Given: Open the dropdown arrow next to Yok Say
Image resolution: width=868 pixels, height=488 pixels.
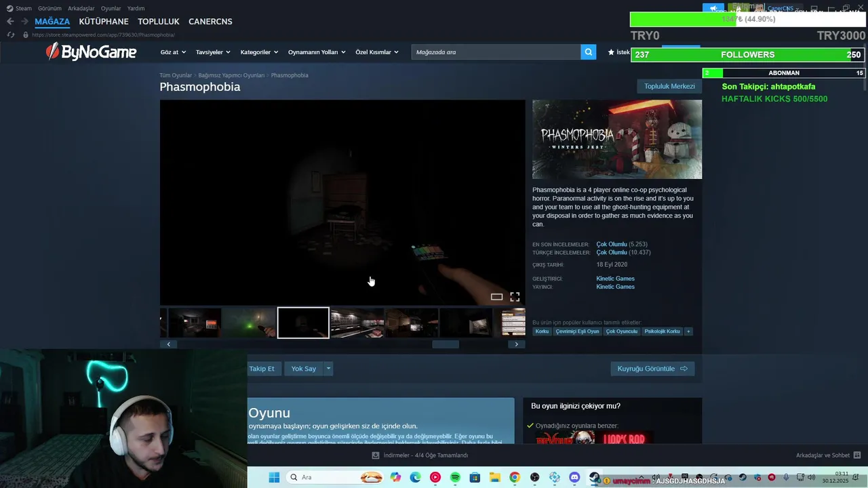Looking at the screenshot, I should (x=328, y=369).
